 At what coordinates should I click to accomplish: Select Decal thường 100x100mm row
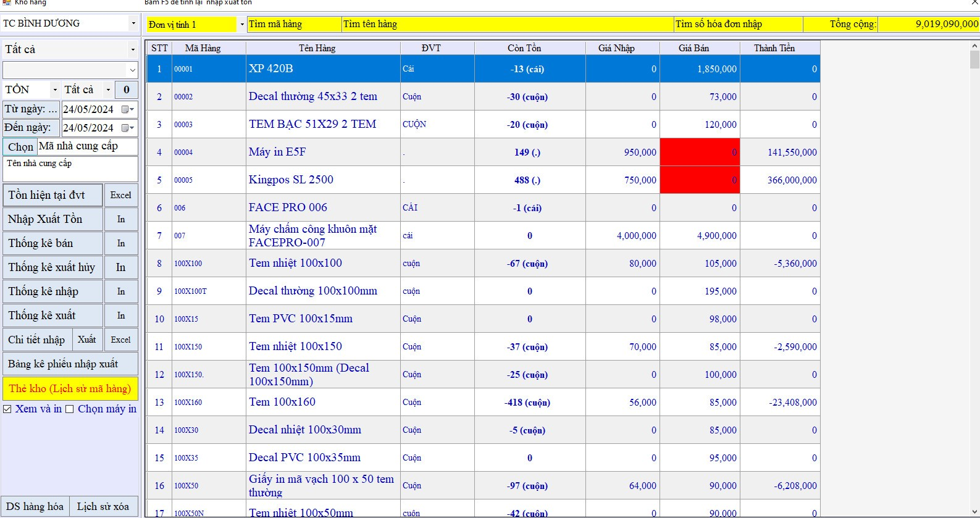coord(484,291)
